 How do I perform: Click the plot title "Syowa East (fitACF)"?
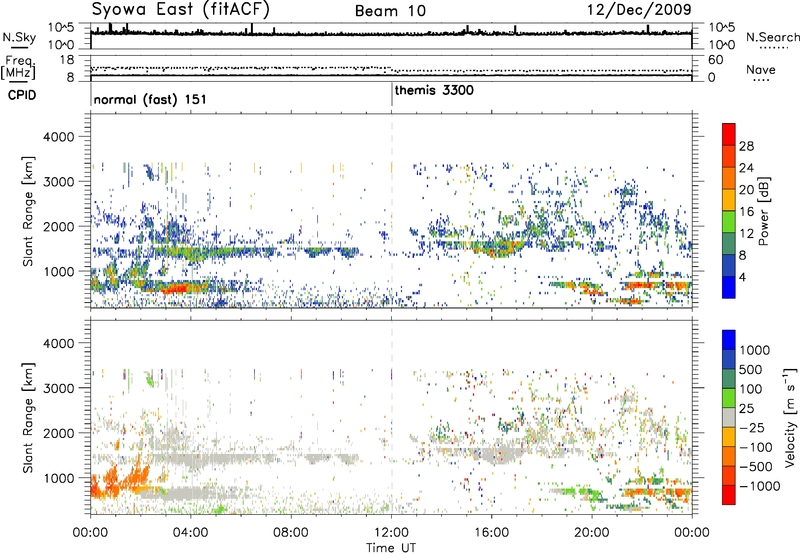(181, 9)
